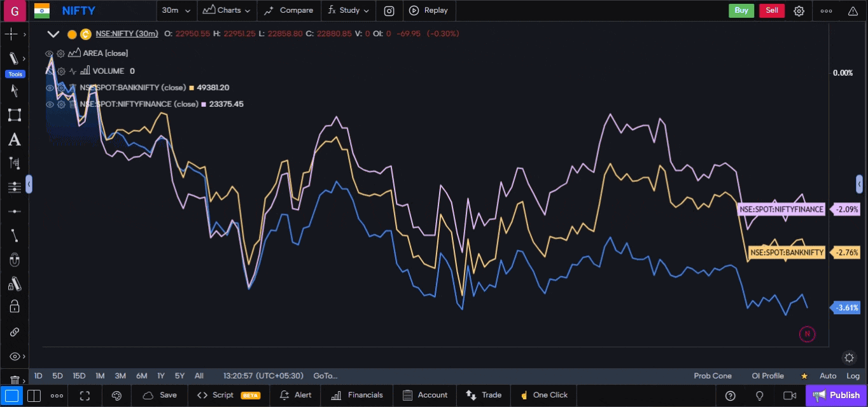The height and width of the screenshot is (407, 868).
Task: Select the magnet snap tool
Action: (14, 259)
